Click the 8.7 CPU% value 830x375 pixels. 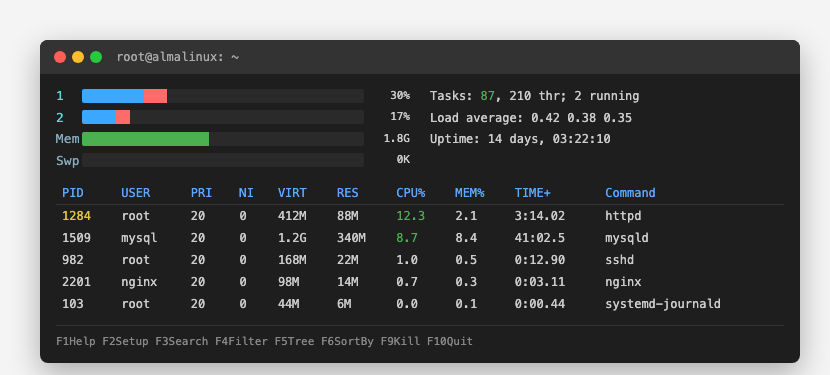coord(407,238)
